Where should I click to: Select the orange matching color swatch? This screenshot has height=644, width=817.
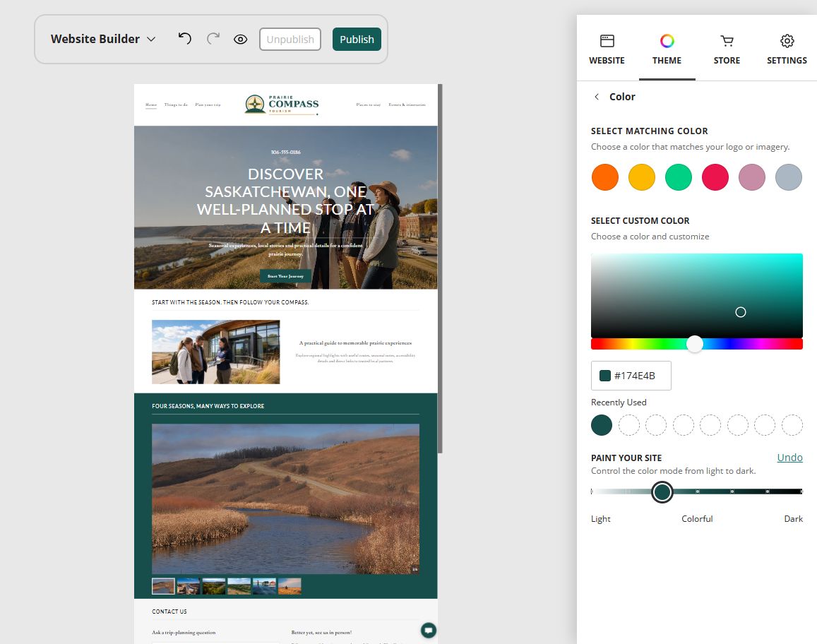coord(605,177)
